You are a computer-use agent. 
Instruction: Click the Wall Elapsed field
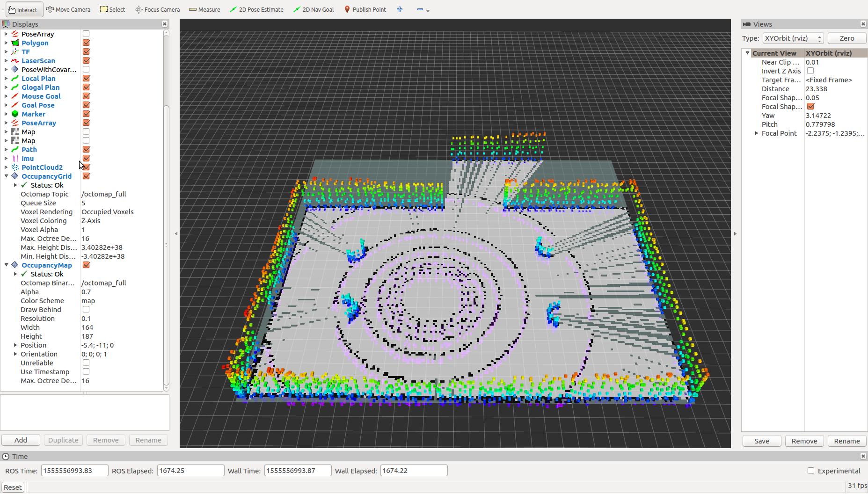click(414, 471)
